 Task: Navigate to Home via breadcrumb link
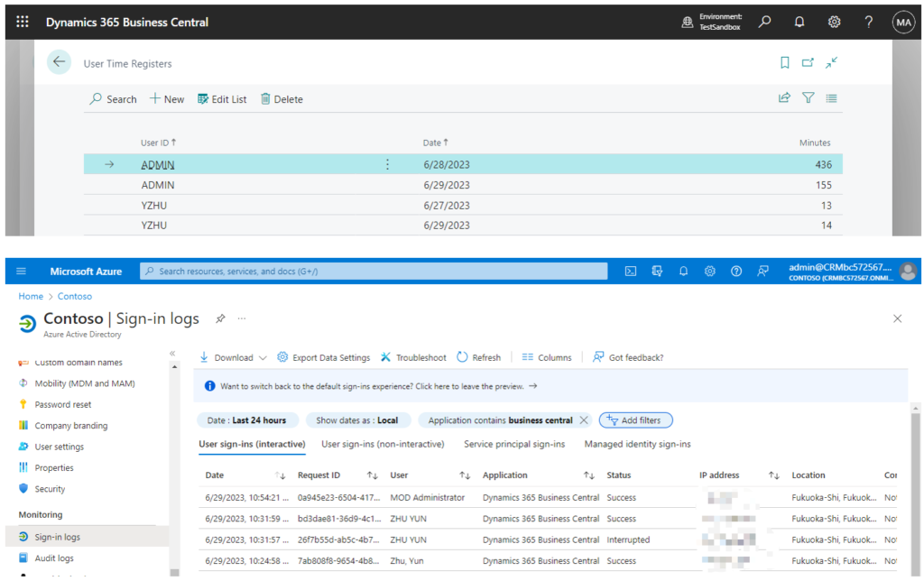30,296
